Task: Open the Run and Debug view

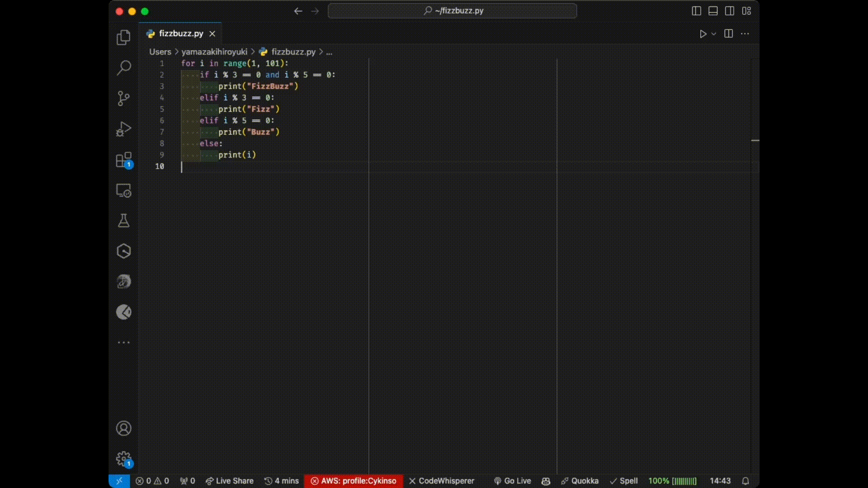Action: tap(123, 129)
